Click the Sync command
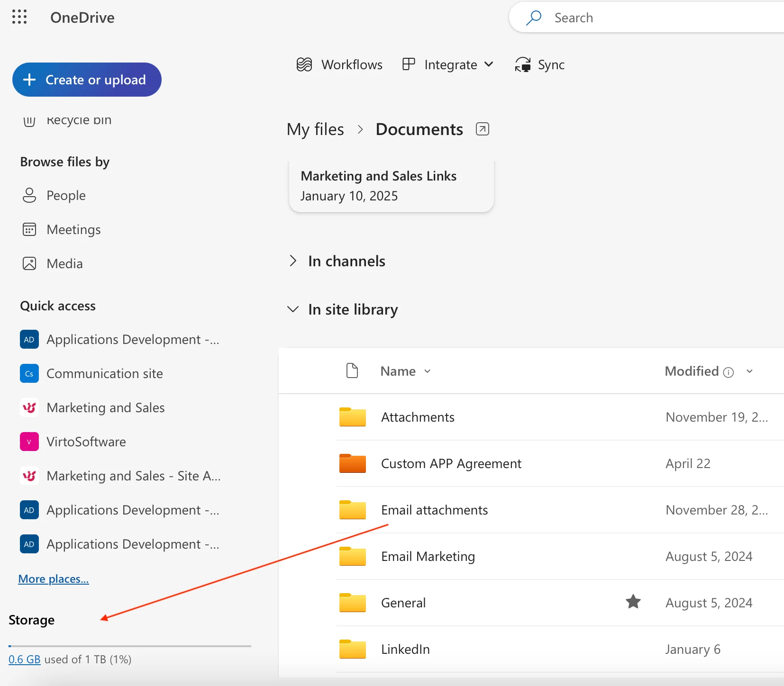The height and width of the screenshot is (686, 784). 540,64
